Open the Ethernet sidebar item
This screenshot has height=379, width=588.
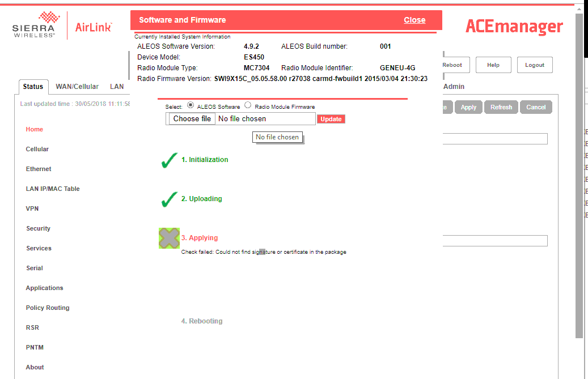pos(39,169)
